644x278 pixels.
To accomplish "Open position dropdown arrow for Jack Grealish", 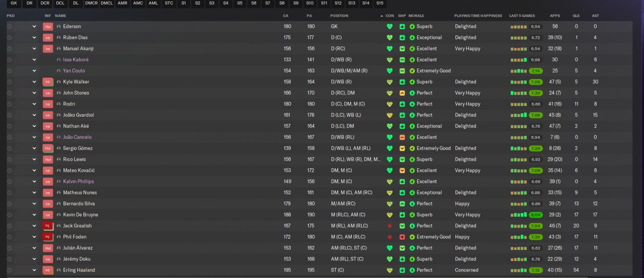I will (x=34, y=226).
